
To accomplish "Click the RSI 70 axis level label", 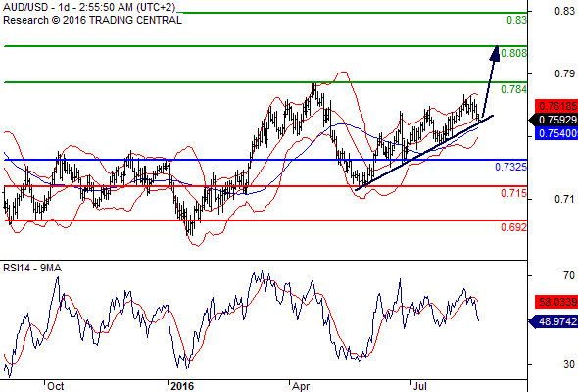I will tap(569, 275).
